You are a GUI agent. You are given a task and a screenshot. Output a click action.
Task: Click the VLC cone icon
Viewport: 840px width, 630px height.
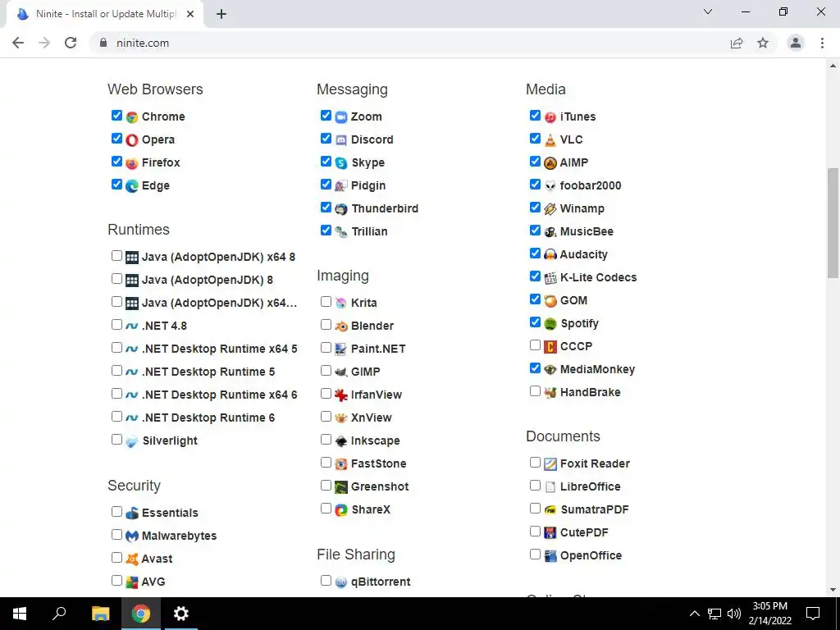point(550,139)
